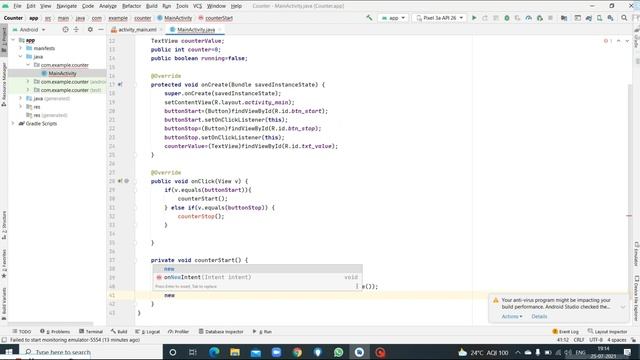Viewport: 640px width, 360px height.
Task: Open the Build menu
Action: click(151, 6)
